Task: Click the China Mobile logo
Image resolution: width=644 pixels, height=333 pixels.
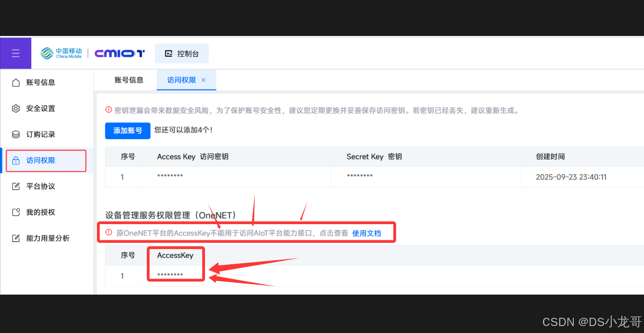Action: 61,54
